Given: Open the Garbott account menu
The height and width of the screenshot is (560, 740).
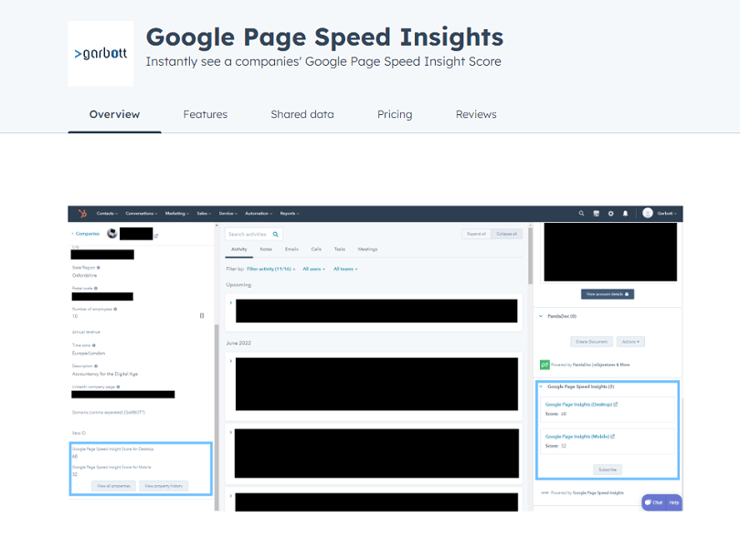Looking at the screenshot, I should click(667, 213).
